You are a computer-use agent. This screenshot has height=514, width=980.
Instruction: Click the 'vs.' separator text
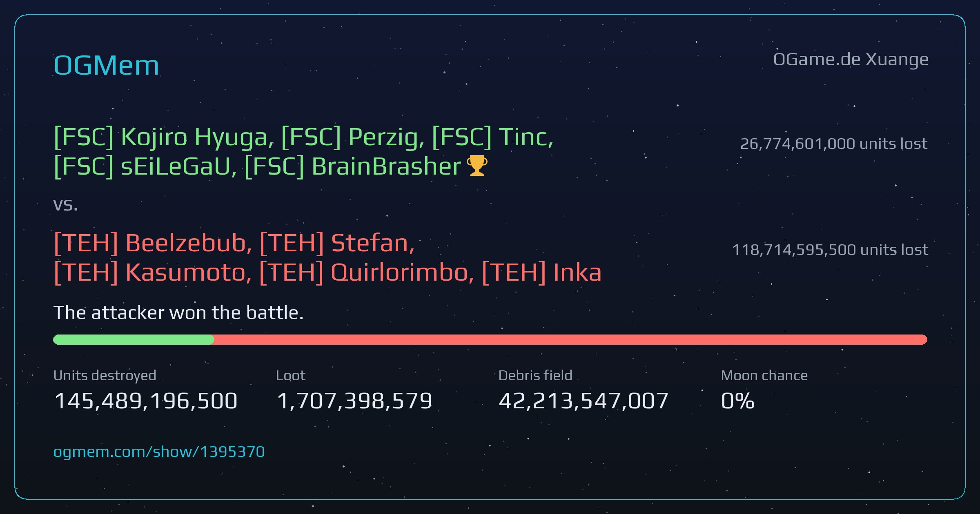[x=65, y=205]
